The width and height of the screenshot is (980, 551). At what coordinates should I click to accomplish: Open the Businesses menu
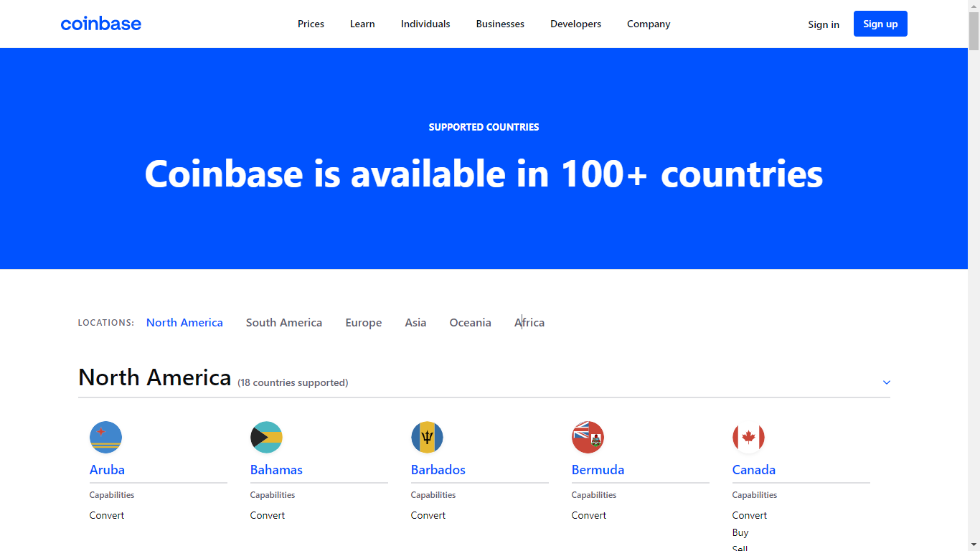coord(500,24)
